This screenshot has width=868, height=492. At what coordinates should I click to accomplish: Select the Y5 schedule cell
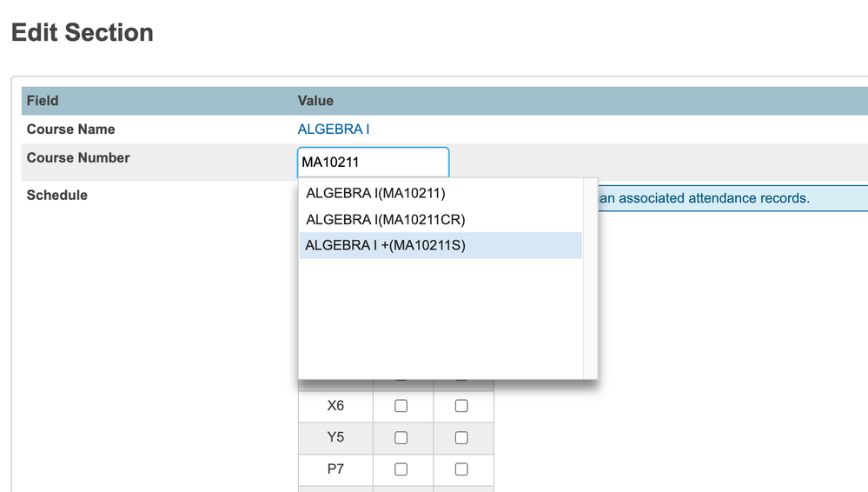tap(335, 438)
